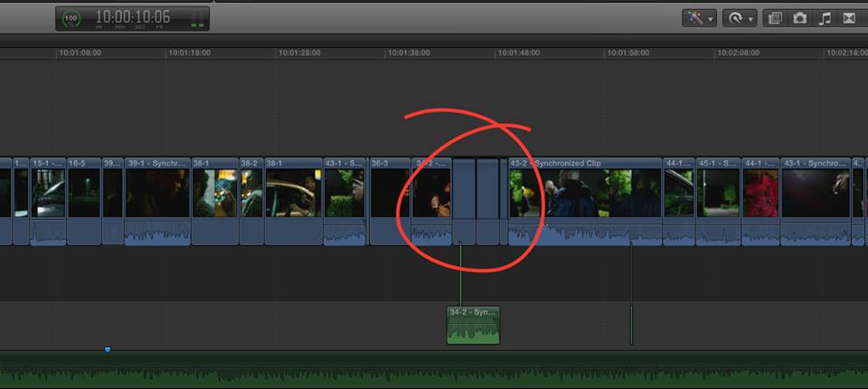The width and height of the screenshot is (868, 389).
Task: Select the 38-2 clip
Action: tap(251, 201)
